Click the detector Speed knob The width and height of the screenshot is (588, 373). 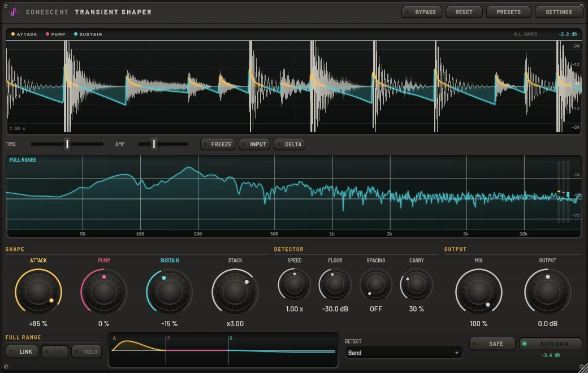295,284
